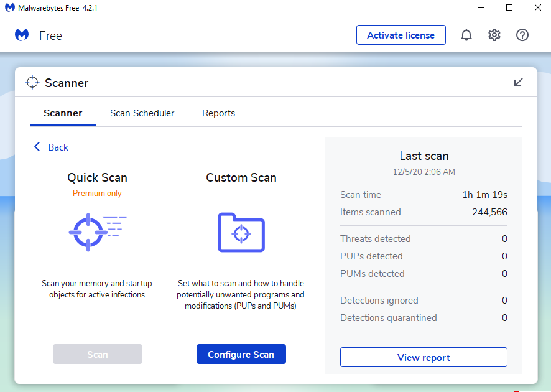This screenshot has height=392, width=551.
Task: Click the Scanner panel title text
Action: [67, 83]
